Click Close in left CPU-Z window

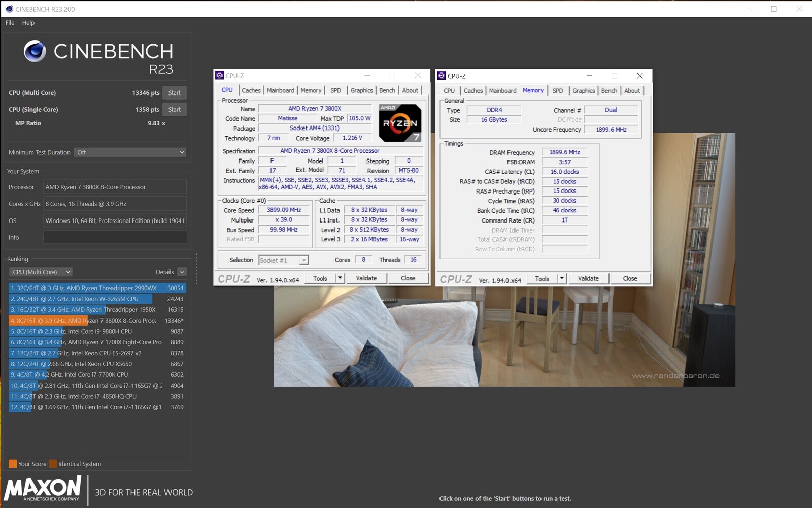(x=408, y=278)
